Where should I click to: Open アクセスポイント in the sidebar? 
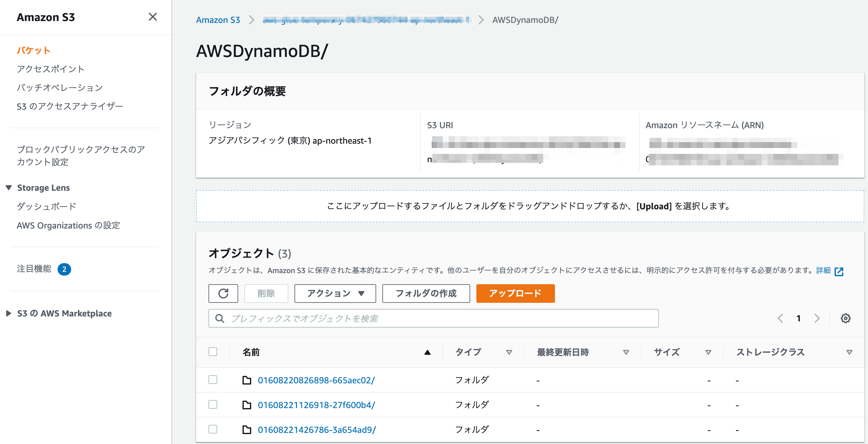click(x=50, y=69)
